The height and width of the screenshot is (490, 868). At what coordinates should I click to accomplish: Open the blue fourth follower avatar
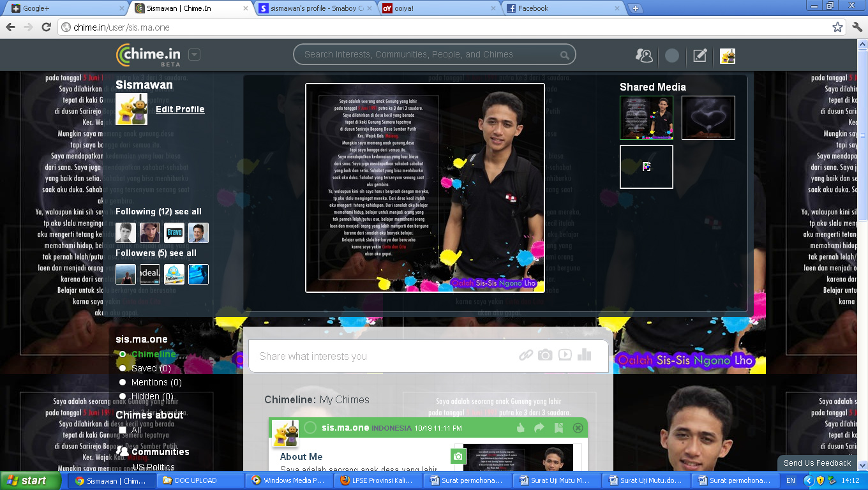[x=198, y=274]
